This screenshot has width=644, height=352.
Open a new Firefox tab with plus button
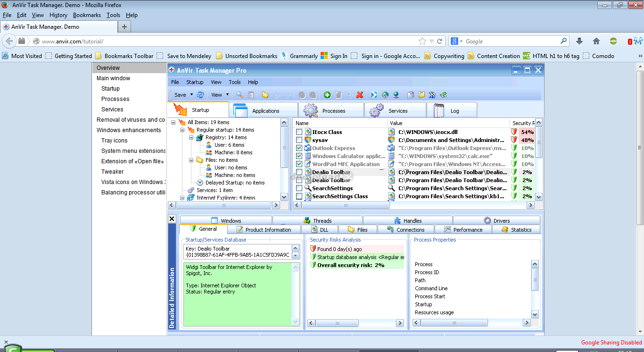click(124, 27)
